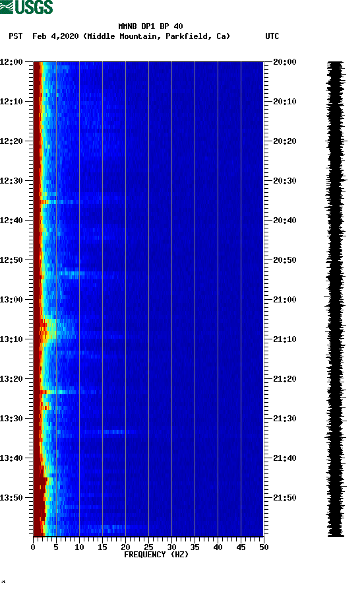
Task: Select the title text 'MMNB DP1 BP 40'
Action: [x=150, y=26]
